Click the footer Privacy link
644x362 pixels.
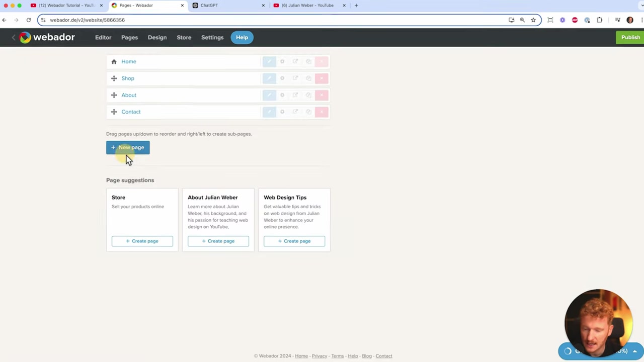319,356
